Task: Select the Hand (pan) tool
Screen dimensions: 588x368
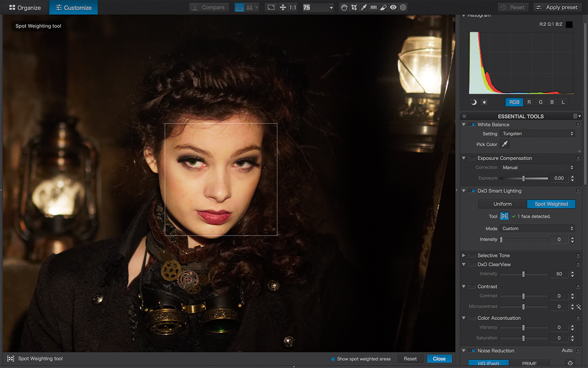Action: pyautogui.click(x=344, y=7)
